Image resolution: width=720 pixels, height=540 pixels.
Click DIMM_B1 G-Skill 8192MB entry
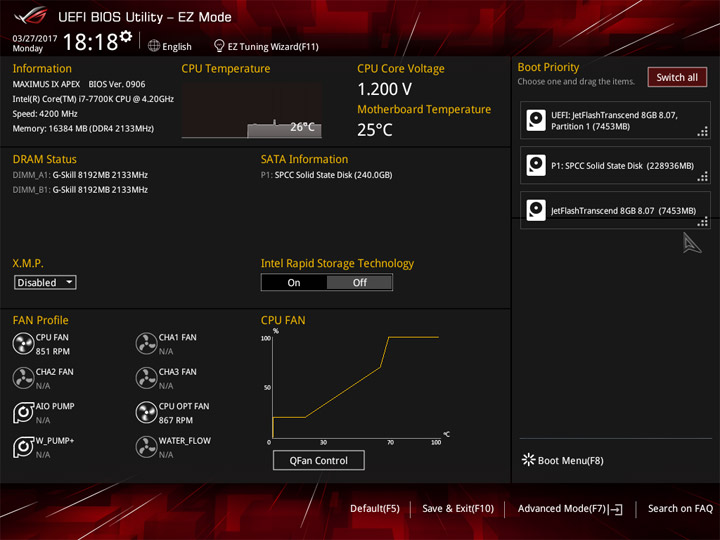click(x=80, y=190)
